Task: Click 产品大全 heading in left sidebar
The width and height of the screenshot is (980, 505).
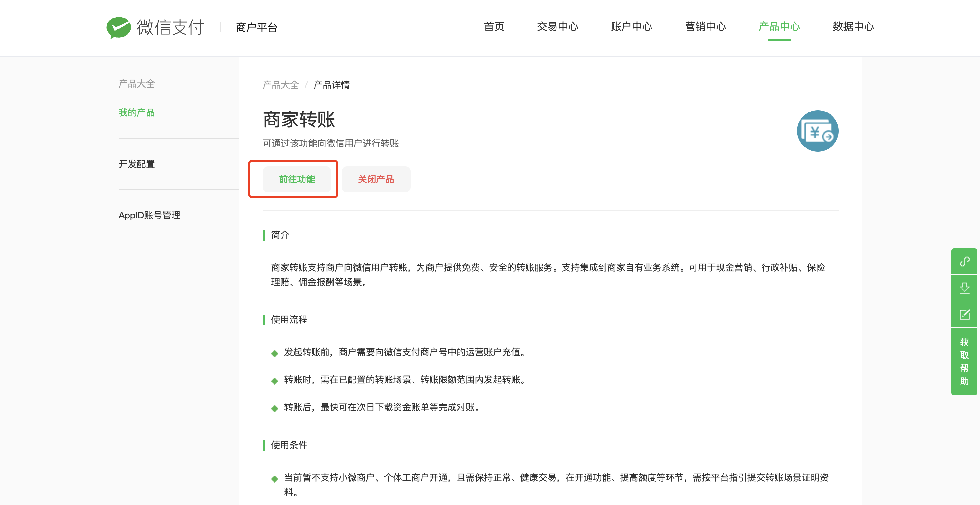Action: pyautogui.click(x=137, y=84)
